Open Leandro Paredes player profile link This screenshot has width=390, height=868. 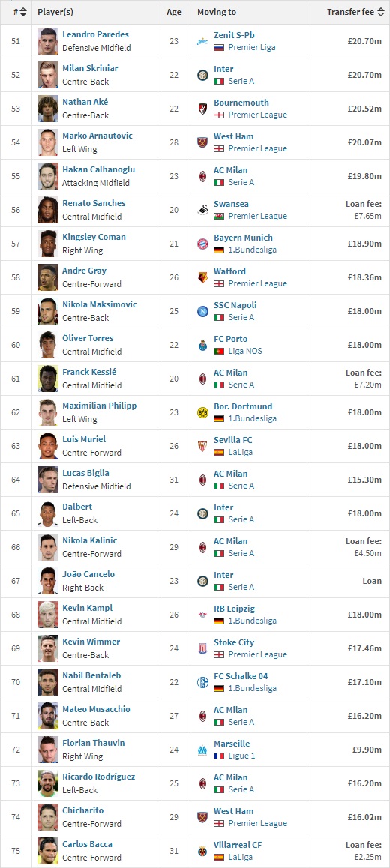pyautogui.click(x=95, y=34)
